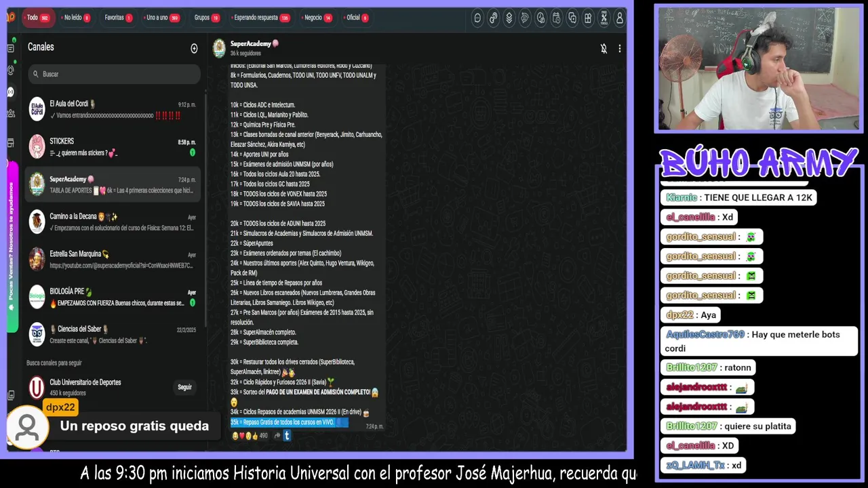Click the stacked layers icon in top toolbar

pos(509,18)
